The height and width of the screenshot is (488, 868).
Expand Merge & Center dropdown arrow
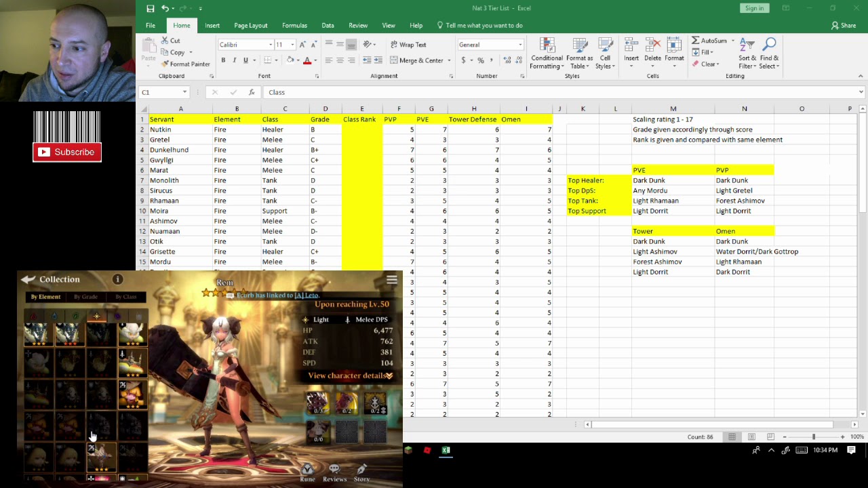tap(449, 60)
